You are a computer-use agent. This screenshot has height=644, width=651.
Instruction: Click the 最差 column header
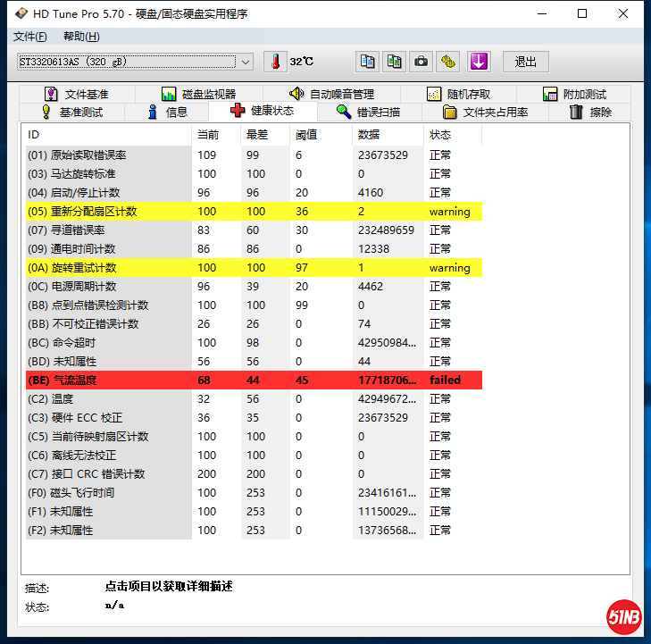point(265,135)
